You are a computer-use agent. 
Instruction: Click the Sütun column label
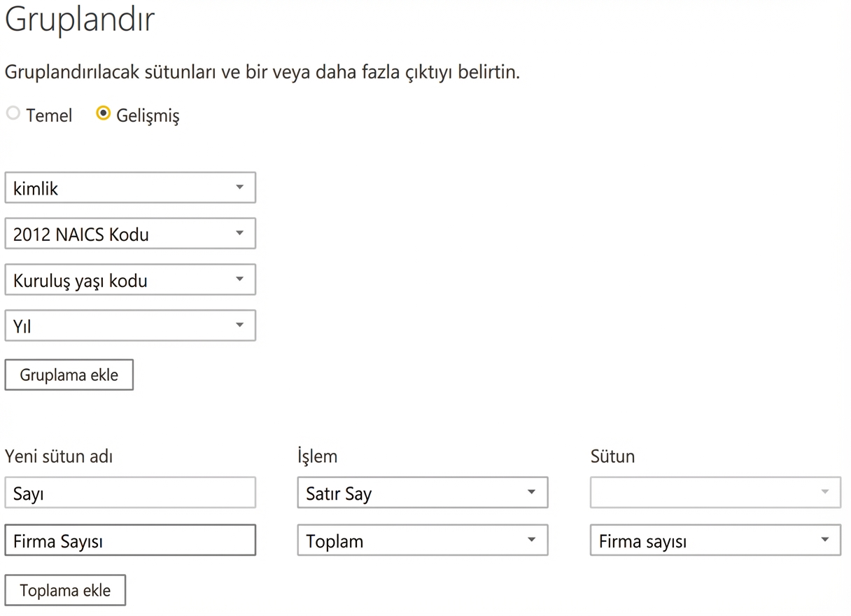(612, 456)
